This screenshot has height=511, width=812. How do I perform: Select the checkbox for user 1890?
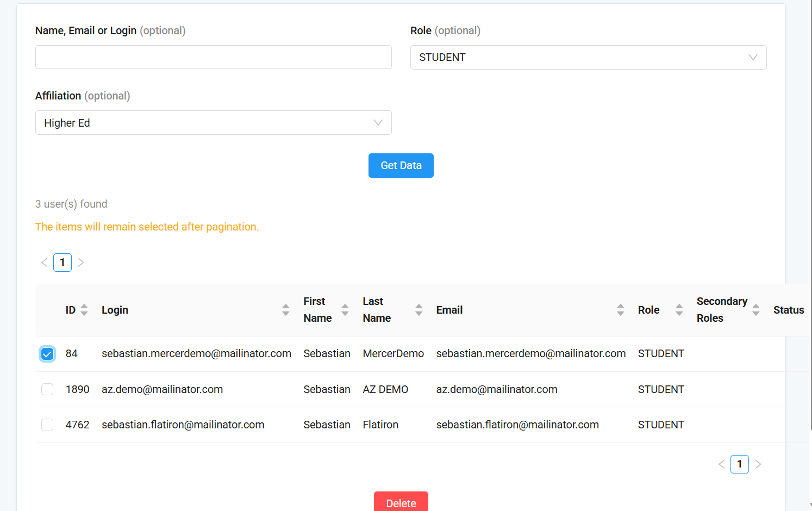pos(47,389)
